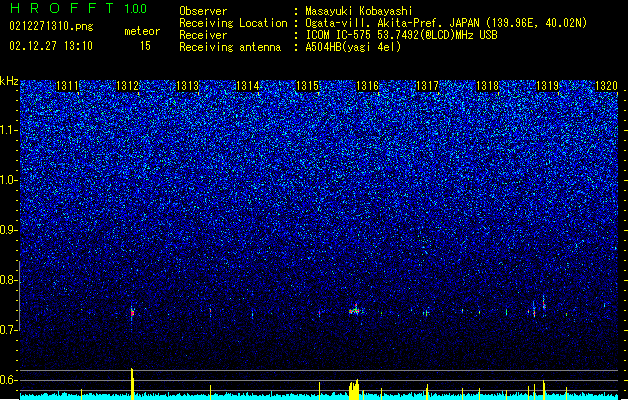Click the meteor echo at 1312
The height and width of the screenshot is (400, 629).
tap(132, 314)
